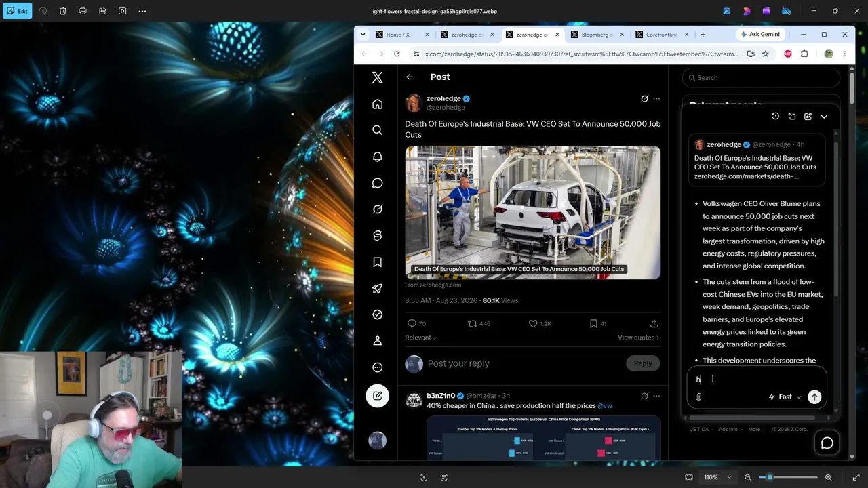The width and height of the screenshot is (868, 488).
Task: Open Chat bubble icon in X sidebar
Action: click(x=378, y=183)
